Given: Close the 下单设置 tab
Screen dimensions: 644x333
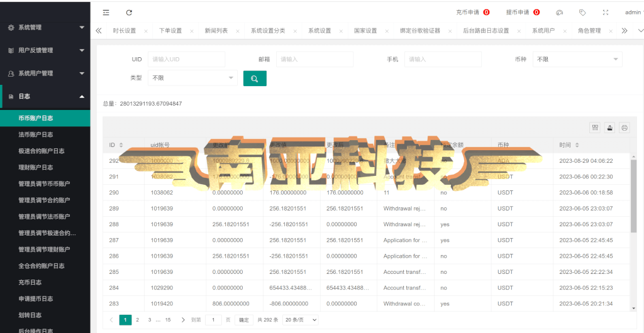Looking at the screenshot, I should point(192,31).
